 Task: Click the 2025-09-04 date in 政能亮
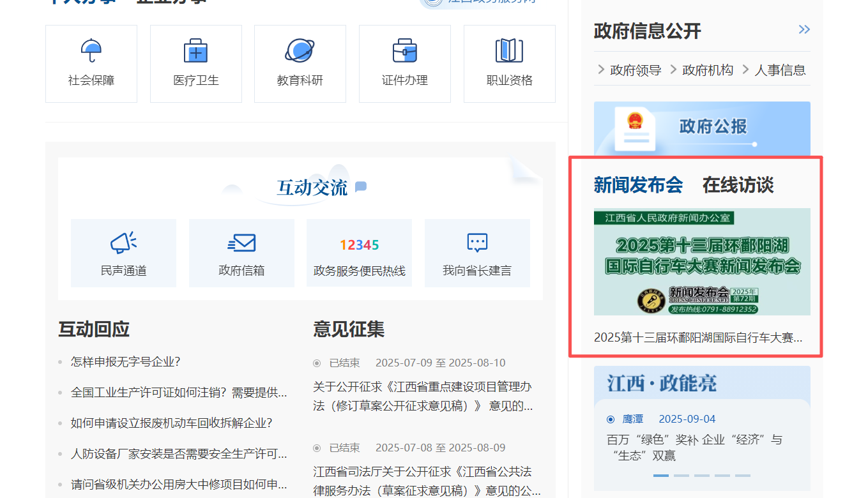(x=687, y=419)
